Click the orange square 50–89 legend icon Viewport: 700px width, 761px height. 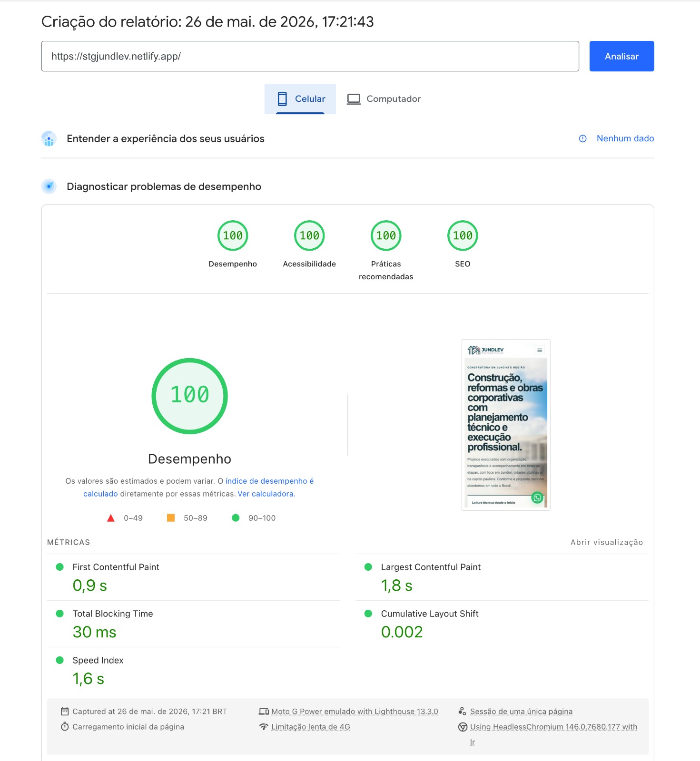tap(171, 518)
